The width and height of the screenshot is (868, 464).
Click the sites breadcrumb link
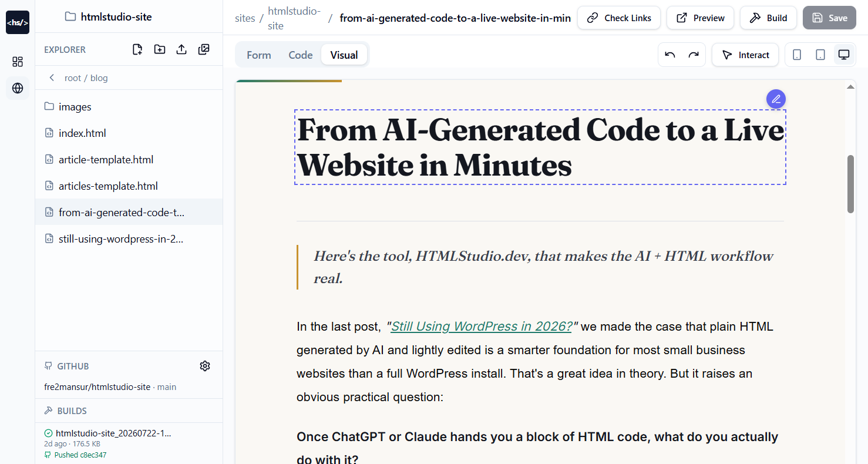pyautogui.click(x=245, y=18)
